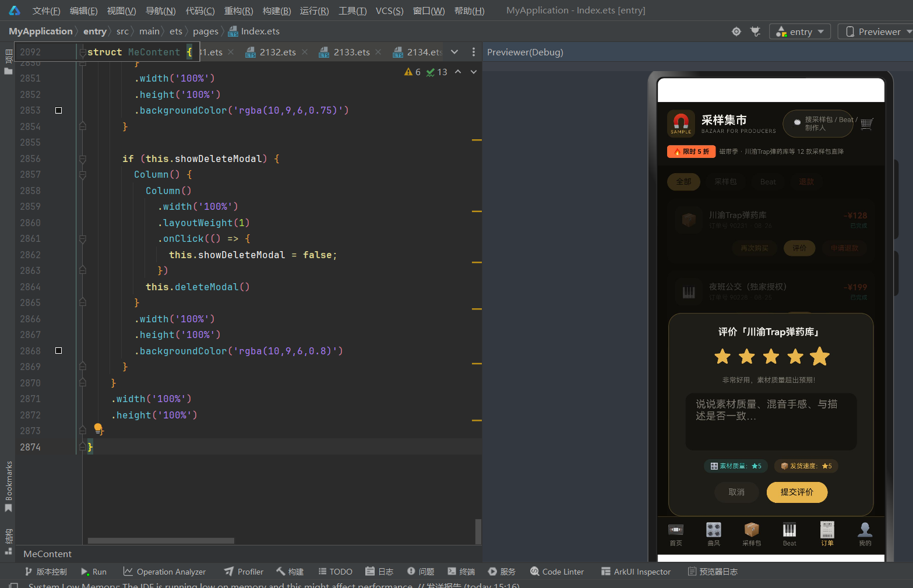This screenshot has width=913, height=588.
Task: Click the 限时 5 折 promotion badge
Action: click(691, 152)
